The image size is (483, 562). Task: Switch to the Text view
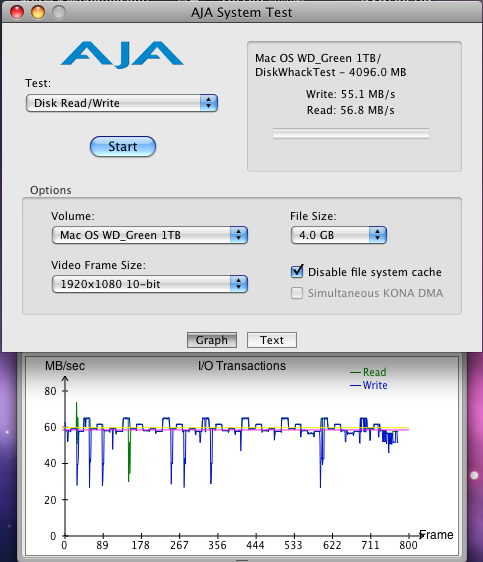(272, 340)
